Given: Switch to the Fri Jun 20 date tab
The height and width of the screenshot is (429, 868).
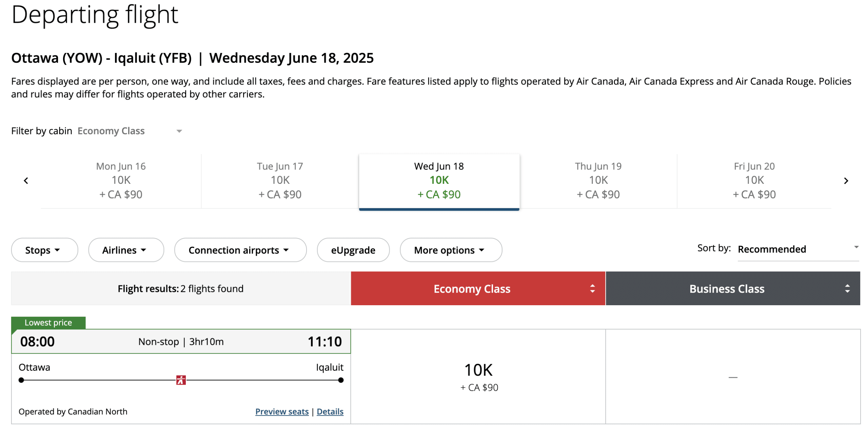Looking at the screenshot, I should coord(754,180).
